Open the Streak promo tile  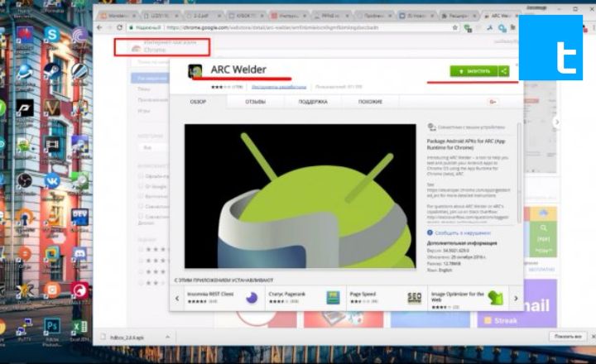coord(517,304)
